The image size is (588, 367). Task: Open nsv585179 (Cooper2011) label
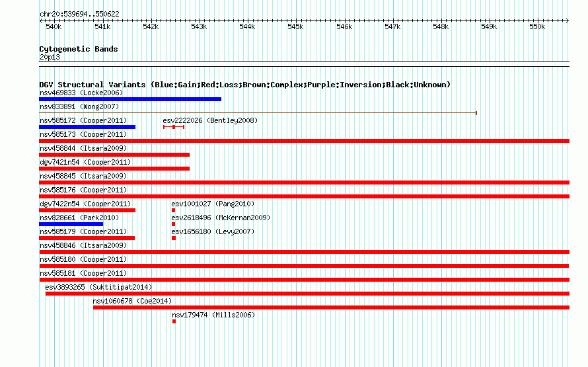(83, 231)
